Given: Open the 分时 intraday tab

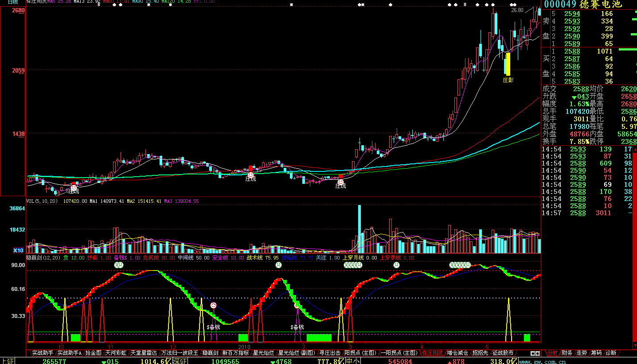Looking at the screenshot, I should 552,353.
